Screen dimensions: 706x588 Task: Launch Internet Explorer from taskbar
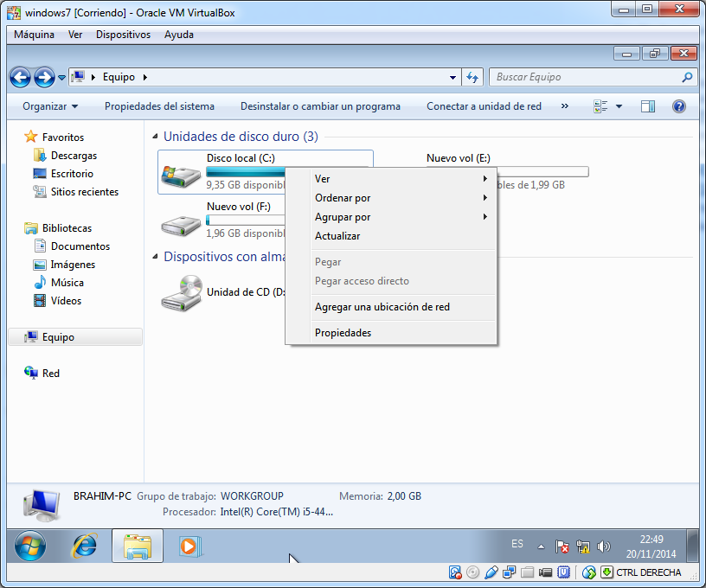[84, 546]
